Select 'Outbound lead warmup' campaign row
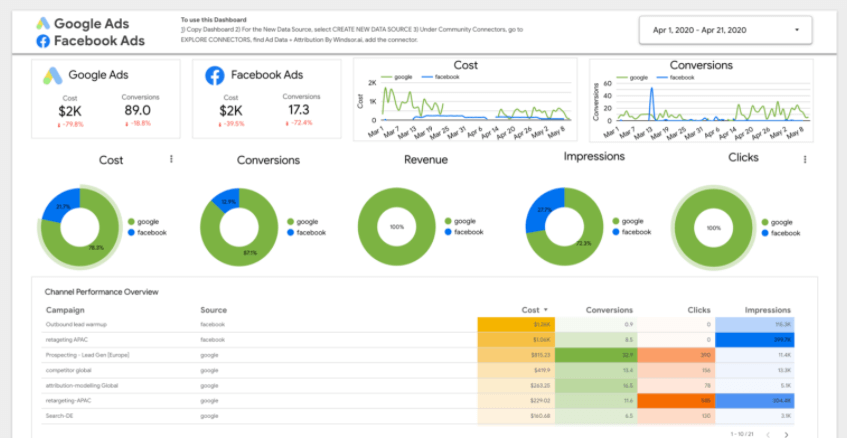Viewport: 847px width, 442px height. click(420, 325)
